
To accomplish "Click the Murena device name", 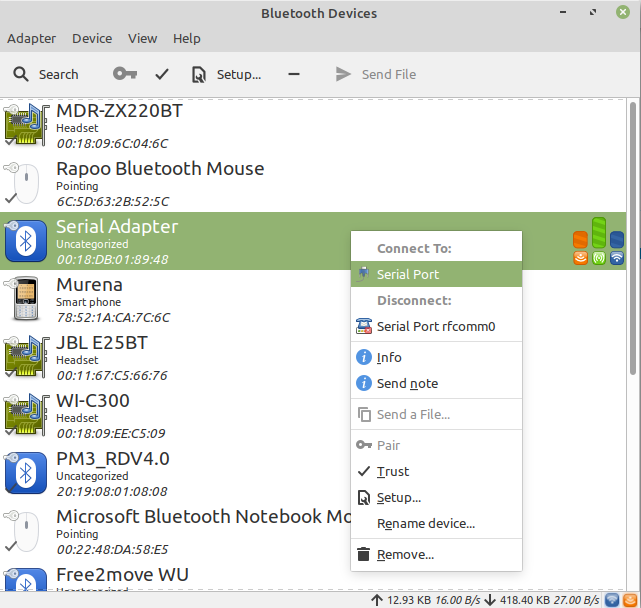I will click(89, 285).
